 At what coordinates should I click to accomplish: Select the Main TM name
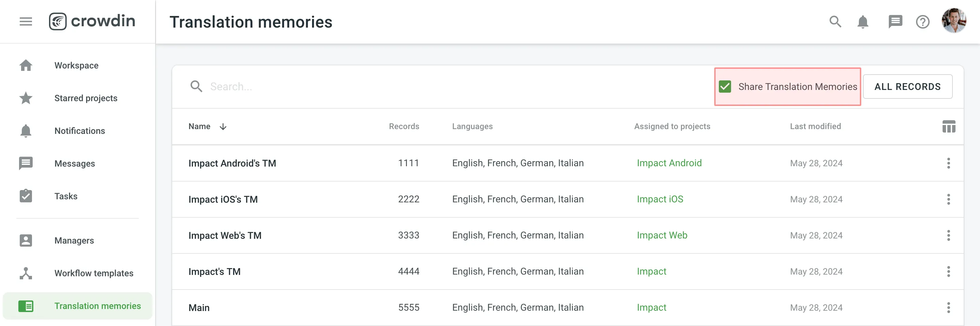coord(199,307)
